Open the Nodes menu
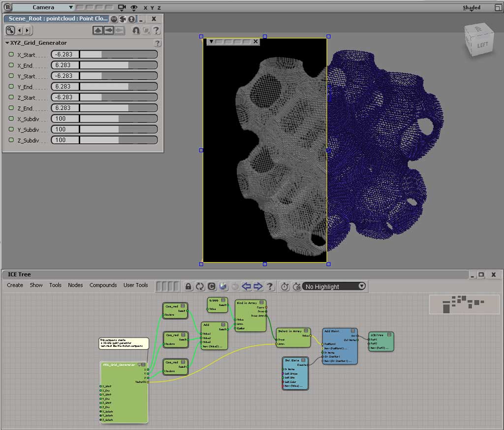504x430 pixels. pyautogui.click(x=75, y=285)
